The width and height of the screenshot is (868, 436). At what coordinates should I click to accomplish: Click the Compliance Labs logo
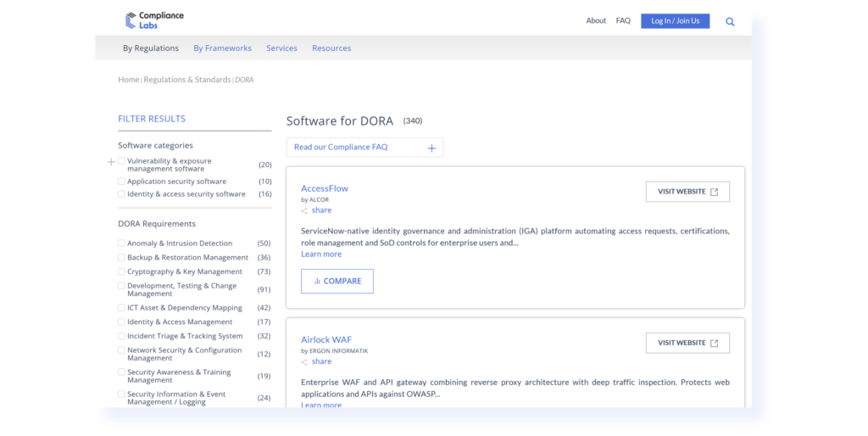tap(154, 20)
